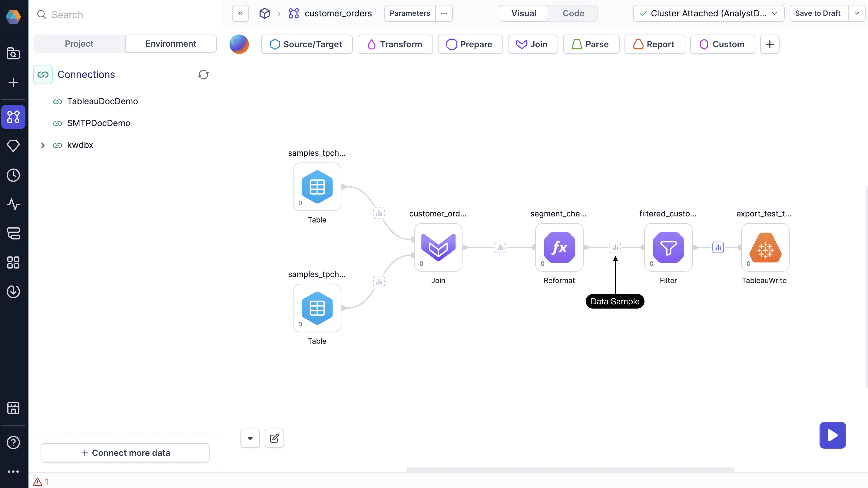Switch to the Code view

(573, 13)
